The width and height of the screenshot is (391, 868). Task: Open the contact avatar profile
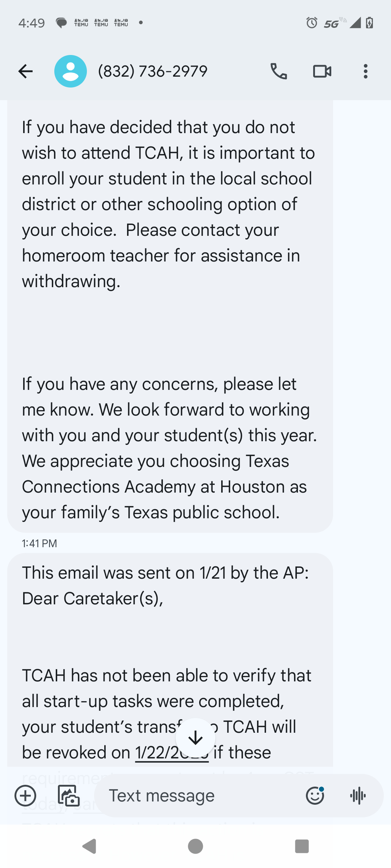71,71
